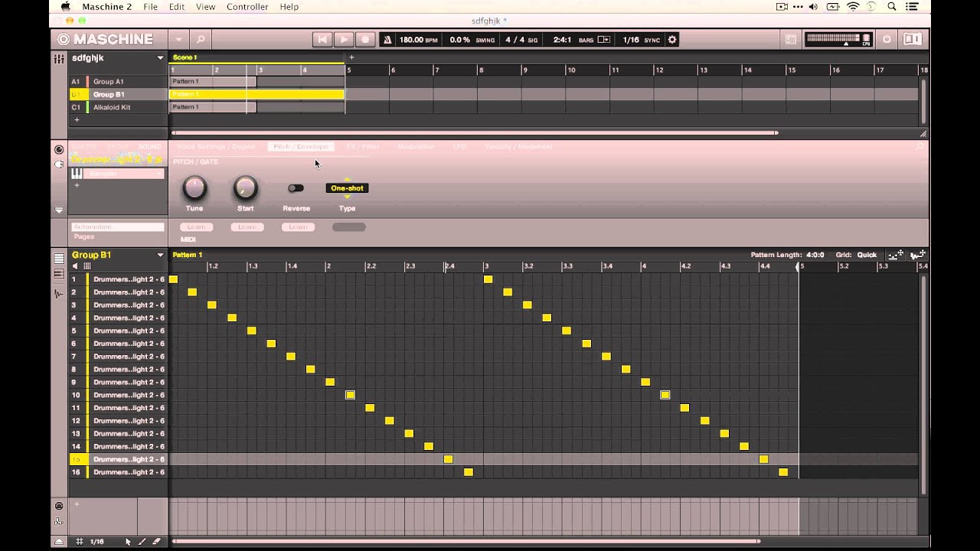Toggle the Reverse switch

click(x=296, y=188)
